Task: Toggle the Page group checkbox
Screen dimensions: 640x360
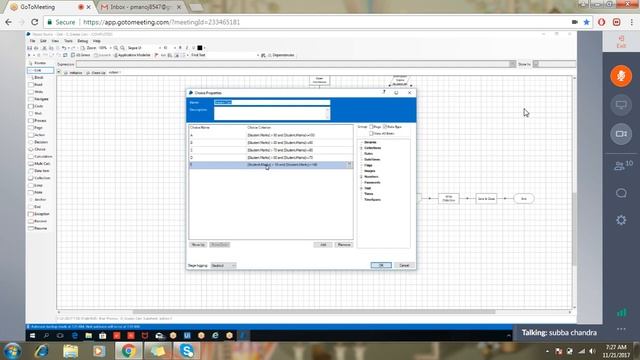Action: 371,127
